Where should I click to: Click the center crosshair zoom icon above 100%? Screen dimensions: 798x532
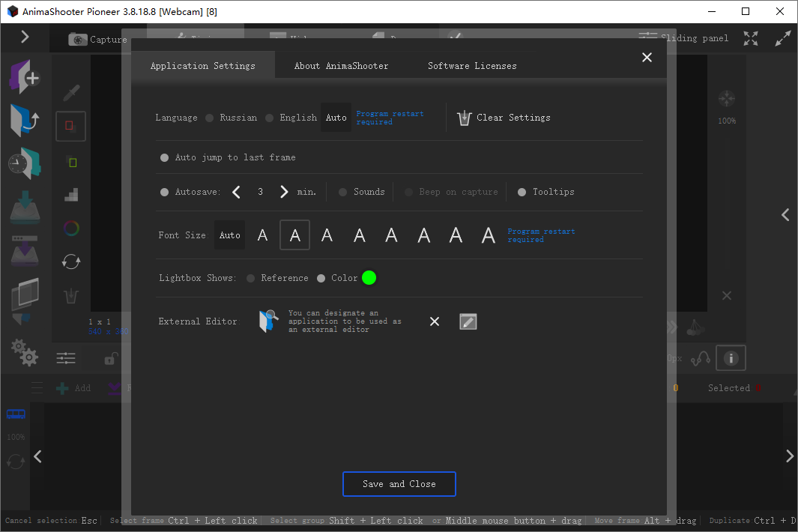tap(727, 98)
